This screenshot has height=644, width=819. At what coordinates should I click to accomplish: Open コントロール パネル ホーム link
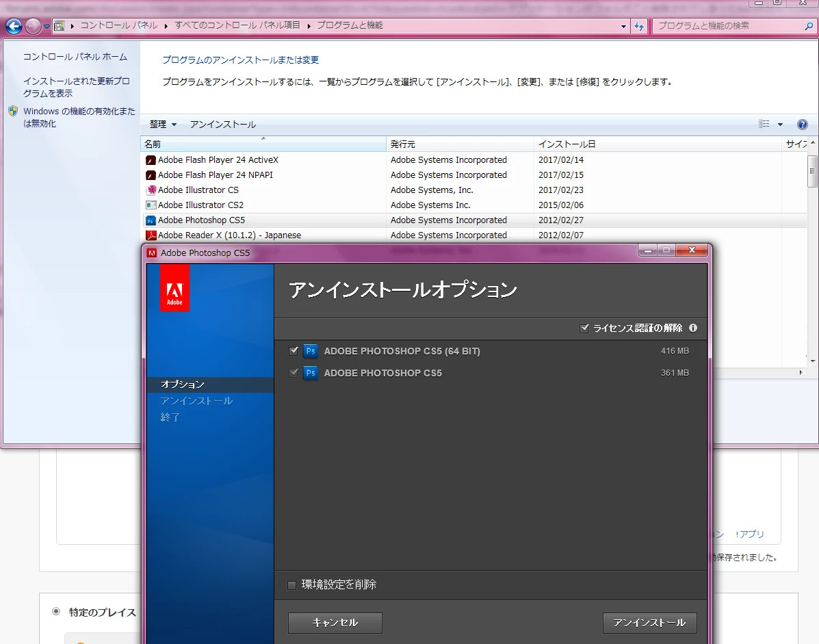[75, 56]
